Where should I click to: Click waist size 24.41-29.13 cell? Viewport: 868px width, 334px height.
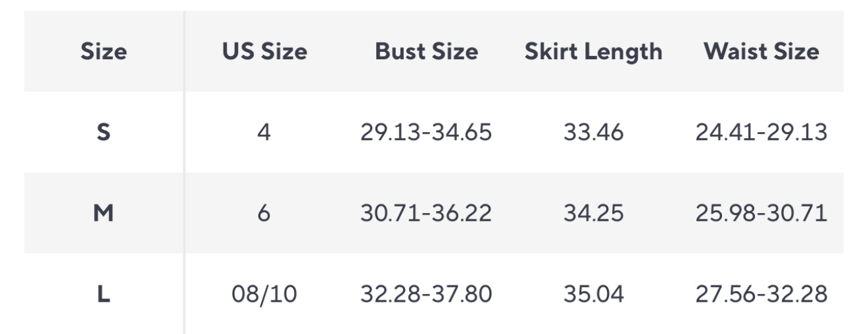(x=761, y=132)
